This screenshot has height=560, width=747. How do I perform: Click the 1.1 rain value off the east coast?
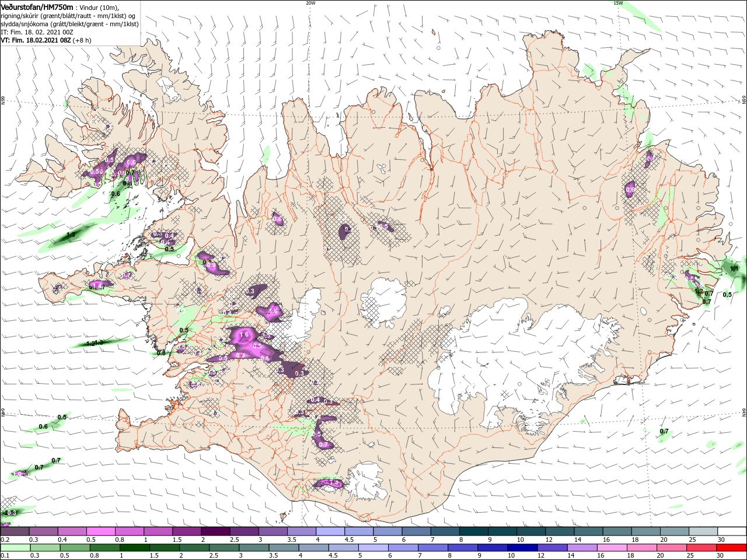735,268
